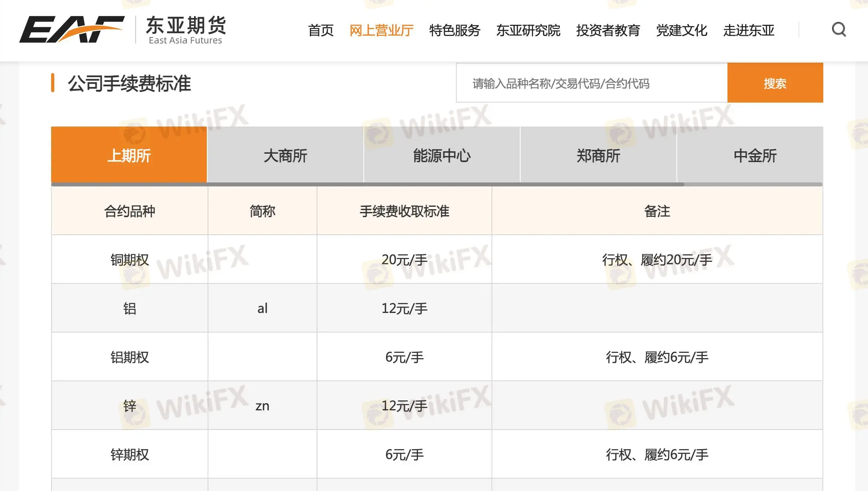
Task: Click the magnifier search icon in header
Action: [x=838, y=30]
